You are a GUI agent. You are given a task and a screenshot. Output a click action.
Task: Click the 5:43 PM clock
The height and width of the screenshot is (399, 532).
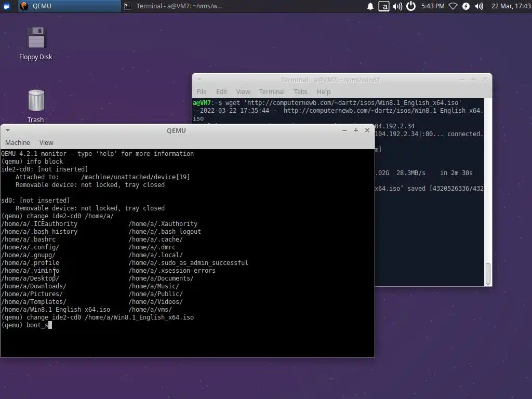pyautogui.click(x=433, y=6)
